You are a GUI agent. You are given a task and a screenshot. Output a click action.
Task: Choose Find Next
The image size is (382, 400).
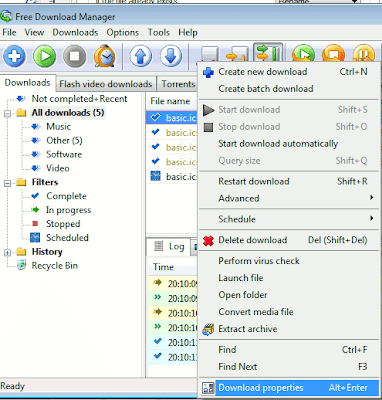[289, 367]
